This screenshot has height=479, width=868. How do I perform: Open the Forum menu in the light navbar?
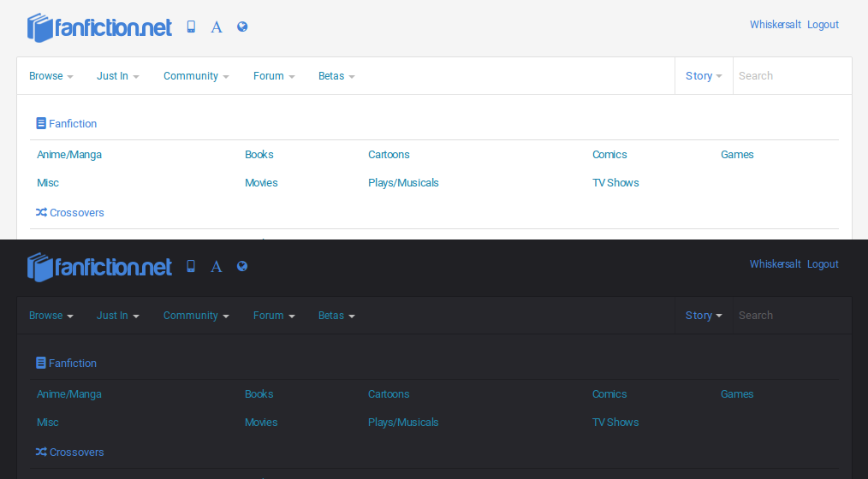click(x=273, y=76)
